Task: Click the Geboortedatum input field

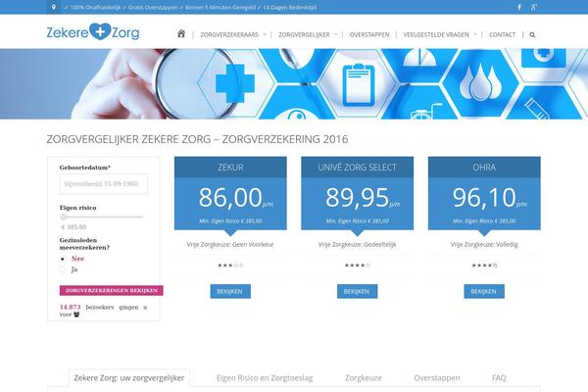Action: click(104, 184)
